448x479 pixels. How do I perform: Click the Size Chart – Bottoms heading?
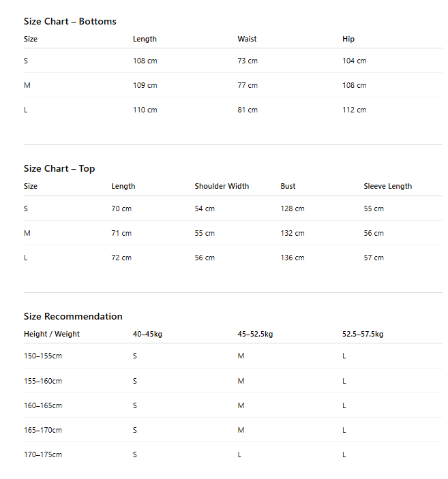point(70,21)
